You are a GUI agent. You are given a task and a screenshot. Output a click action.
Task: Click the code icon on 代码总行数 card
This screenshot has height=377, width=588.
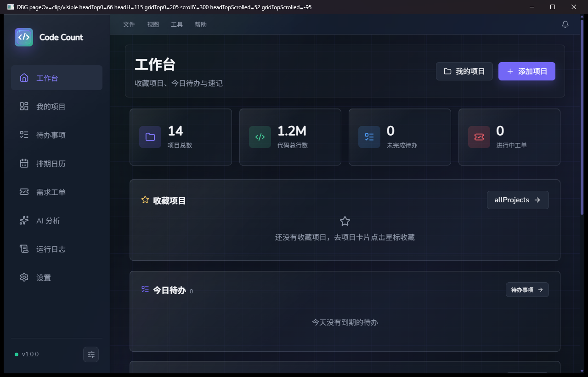pos(260,137)
